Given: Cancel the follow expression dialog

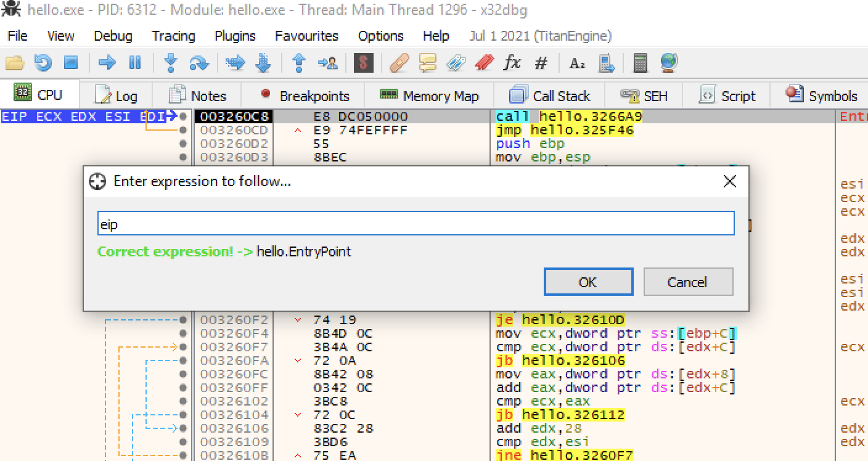Looking at the screenshot, I should [x=688, y=282].
